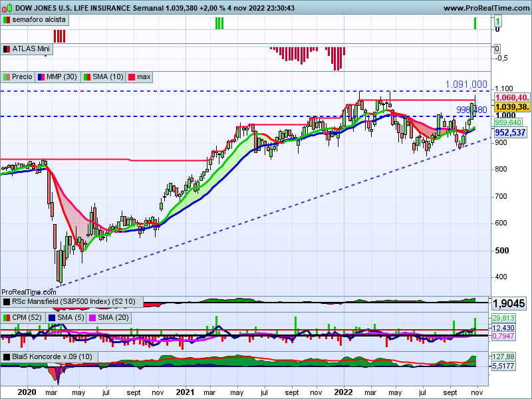This screenshot has width=532, height=399.
Task: Click the SMA (10) price color swatch
Action: 87,77
